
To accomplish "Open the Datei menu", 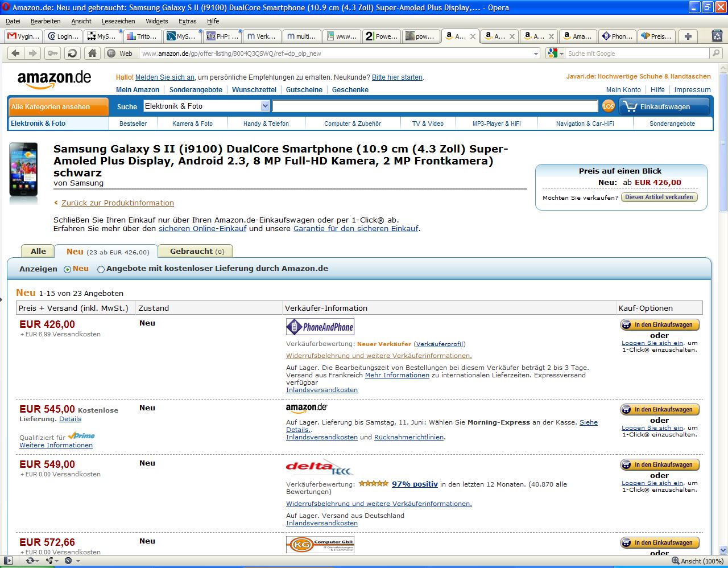I will click(x=13, y=21).
